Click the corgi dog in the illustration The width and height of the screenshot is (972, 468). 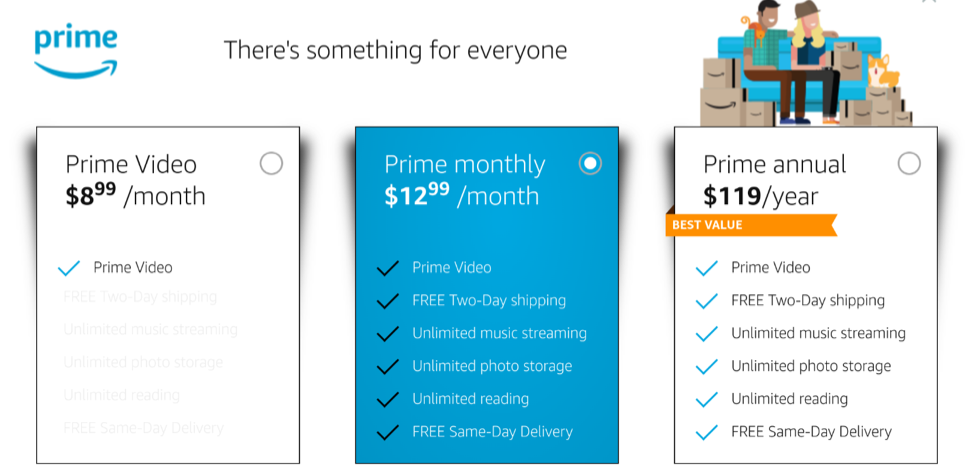coord(884,73)
